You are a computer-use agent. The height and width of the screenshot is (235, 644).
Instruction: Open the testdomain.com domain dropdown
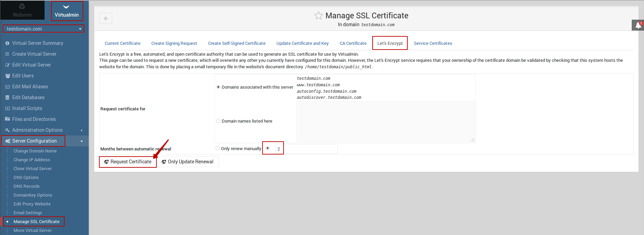point(44,29)
